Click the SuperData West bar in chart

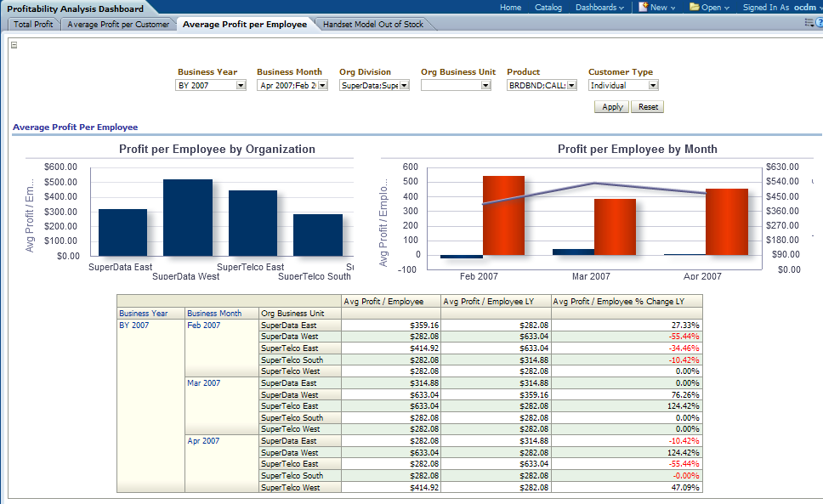tap(188, 218)
